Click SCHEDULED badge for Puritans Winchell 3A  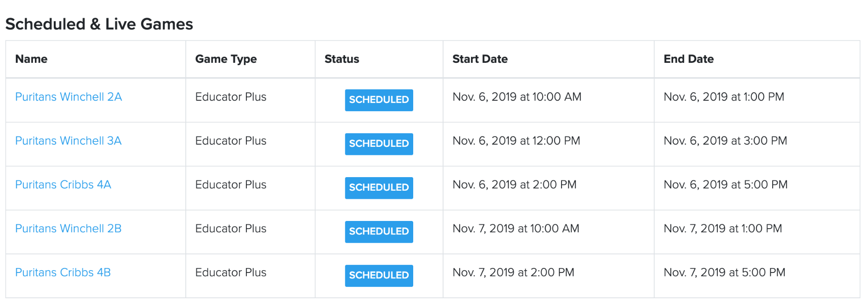379,144
